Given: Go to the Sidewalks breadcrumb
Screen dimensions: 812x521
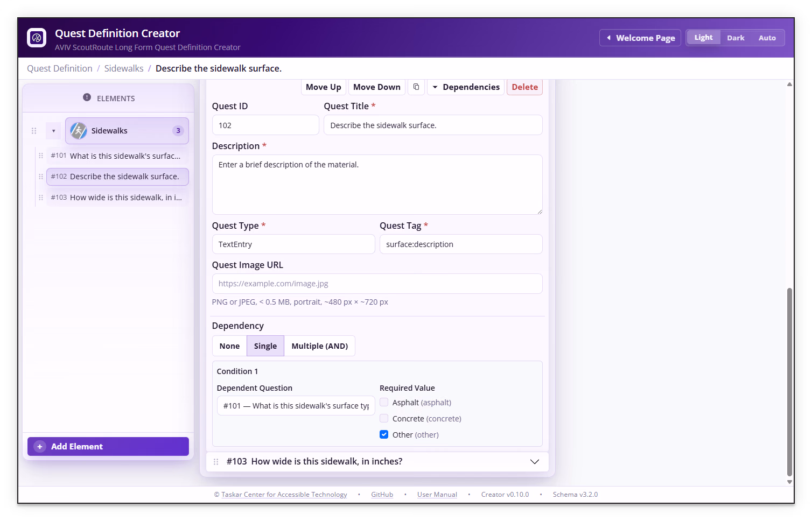Looking at the screenshot, I should tap(124, 68).
